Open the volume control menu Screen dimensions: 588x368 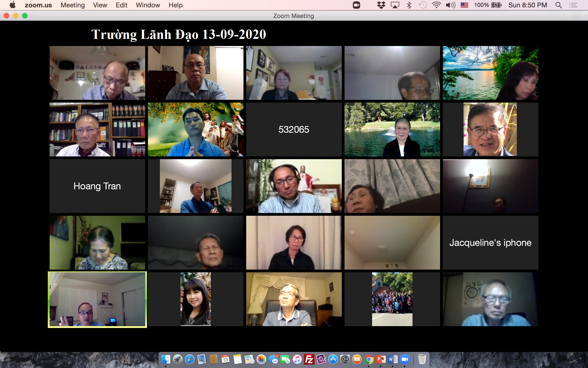click(450, 5)
